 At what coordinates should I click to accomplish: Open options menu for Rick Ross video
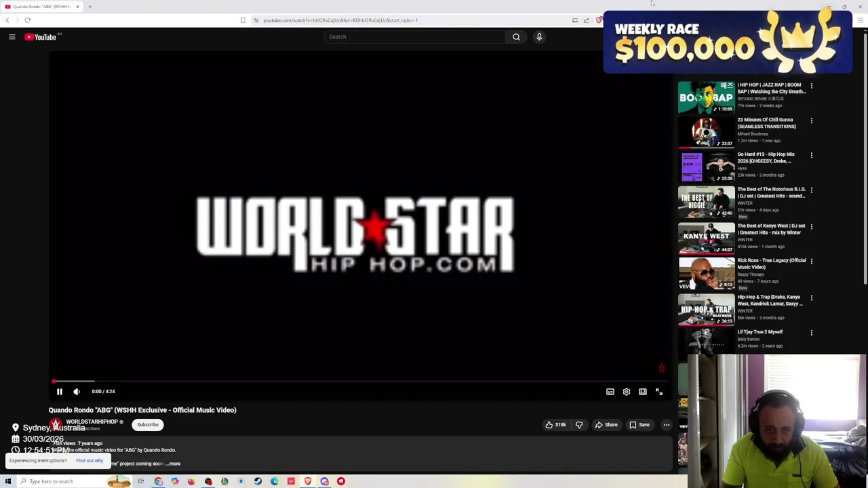coord(811,262)
